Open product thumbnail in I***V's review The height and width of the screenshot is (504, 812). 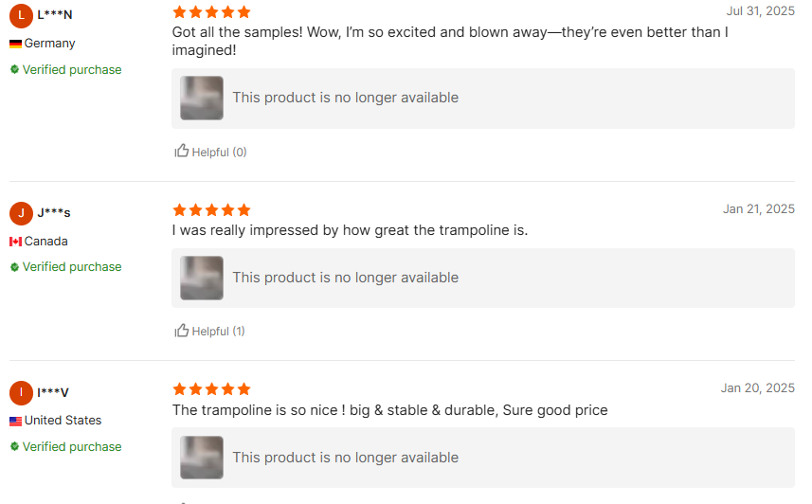coord(202,458)
